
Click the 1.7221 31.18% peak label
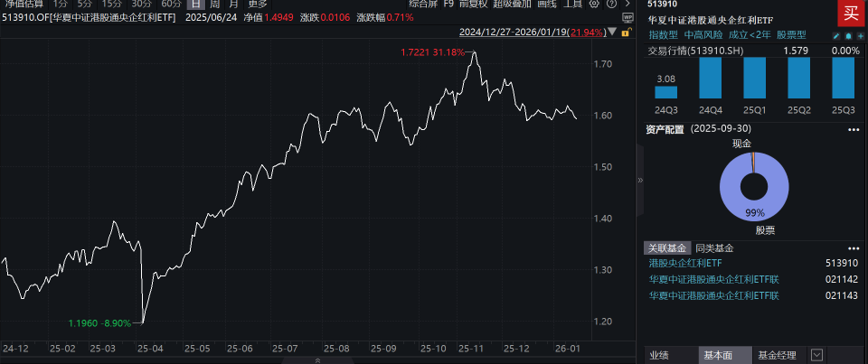[x=432, y=52]
